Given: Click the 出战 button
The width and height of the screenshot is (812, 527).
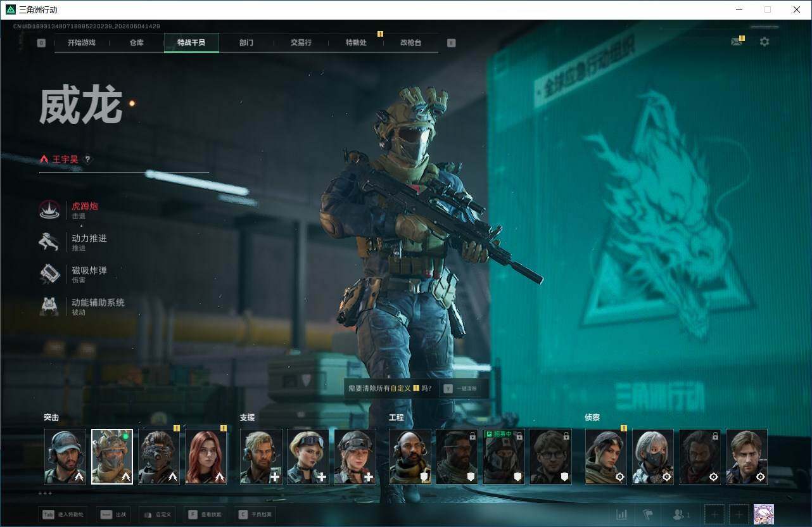Looking at the screenshot, I should 113,514.
